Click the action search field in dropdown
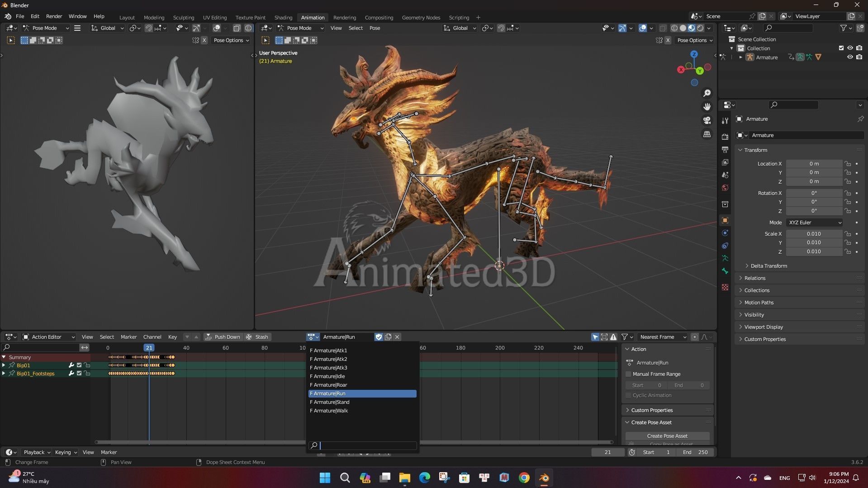This screenshot has height=488, width=868. tap(362, 445)
